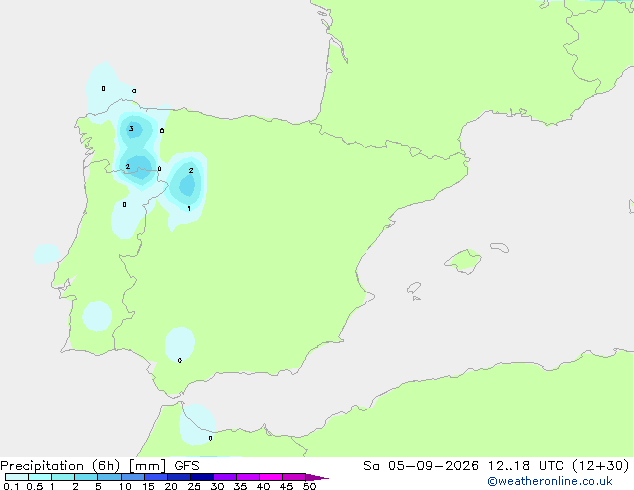Click the Mallorca island on the map

(x=463, y=261)
